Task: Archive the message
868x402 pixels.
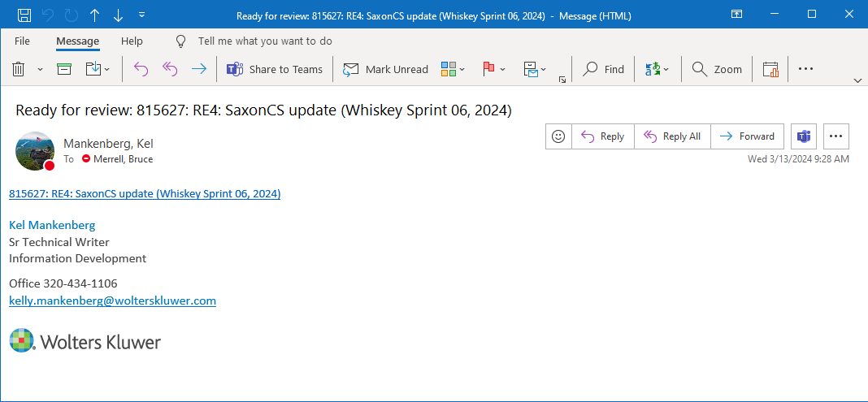Action: pos(64,69)
